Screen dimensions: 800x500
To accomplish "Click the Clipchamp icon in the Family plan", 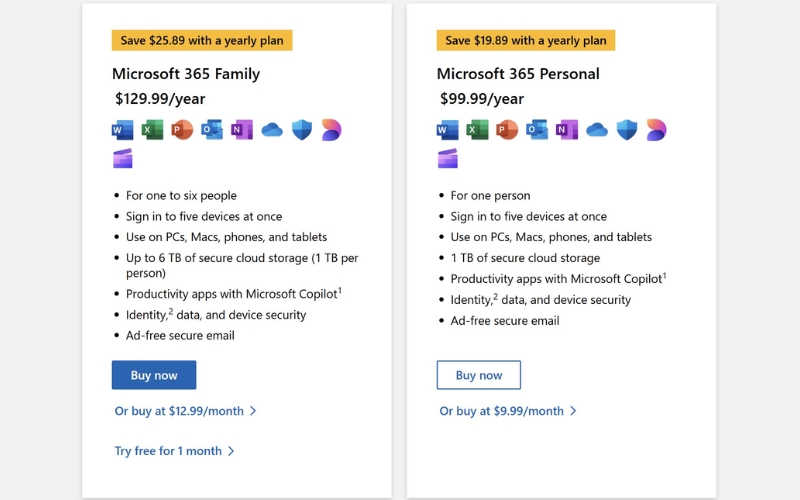I will [x=122, y=158].
